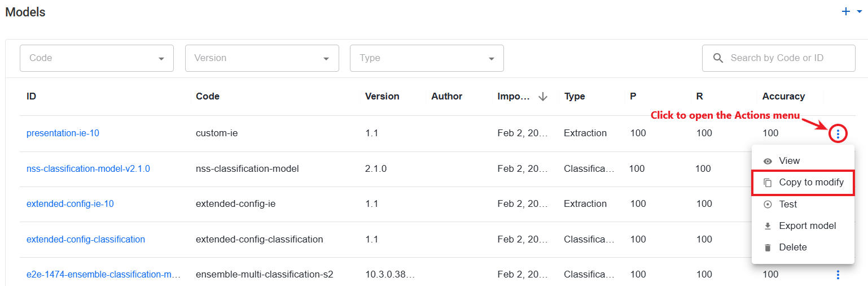Viewport: 868px width, 286px height.
Task: Expand the arrow next to the plus icon
Action: pyautogui.click(x=860, y=11)
